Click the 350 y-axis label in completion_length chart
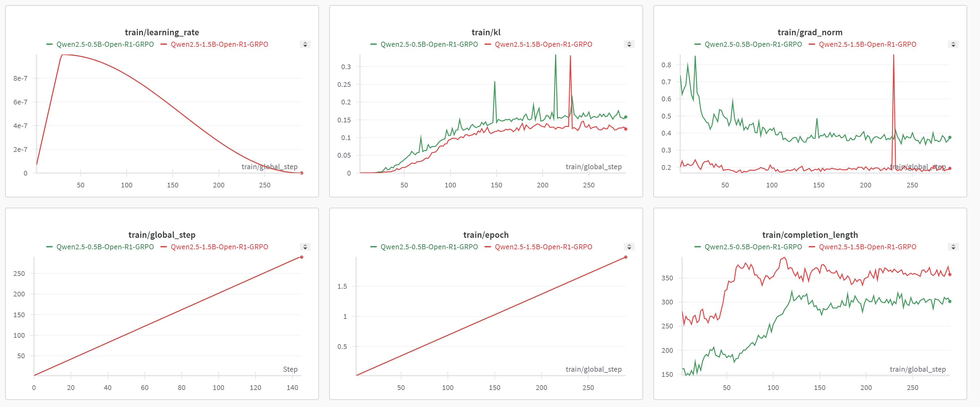Viewport: 980px width, 407px height. pyautogui.click(x=667, y=278)
